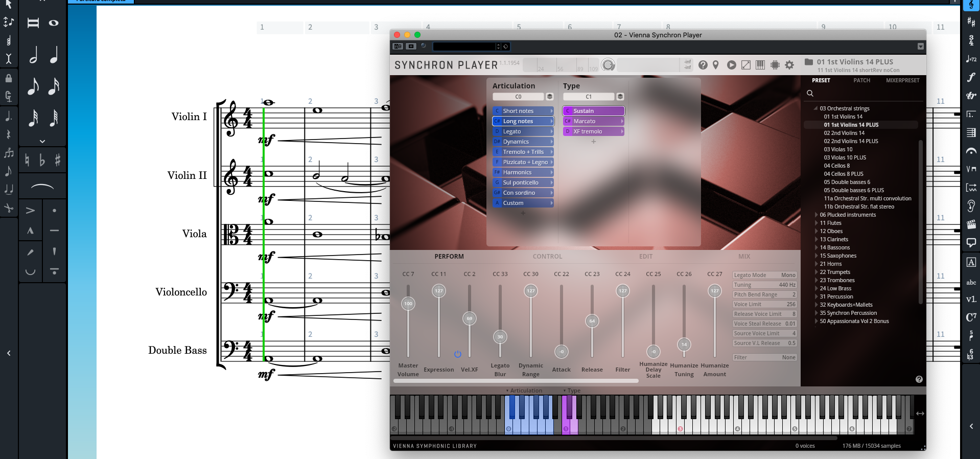Toggle the keyboard view icon in Synchron Player
This screenshot has height=459, width=980.
click(x=760, y=65)
